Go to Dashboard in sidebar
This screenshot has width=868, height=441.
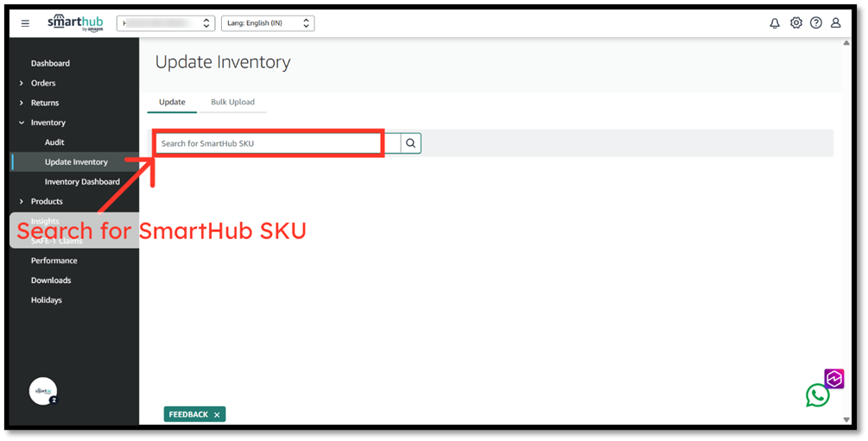(x=50, y=64)
